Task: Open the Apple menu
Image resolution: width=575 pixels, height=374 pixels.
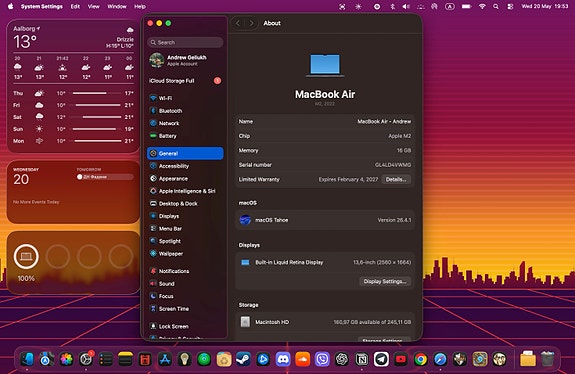Action: point(10,6)
